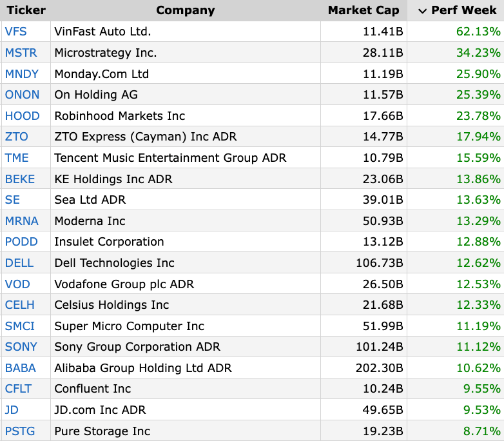Click Alibaba's 202.30B market cap cell
This screenshot has height=441, width=504.
(379, 368)
